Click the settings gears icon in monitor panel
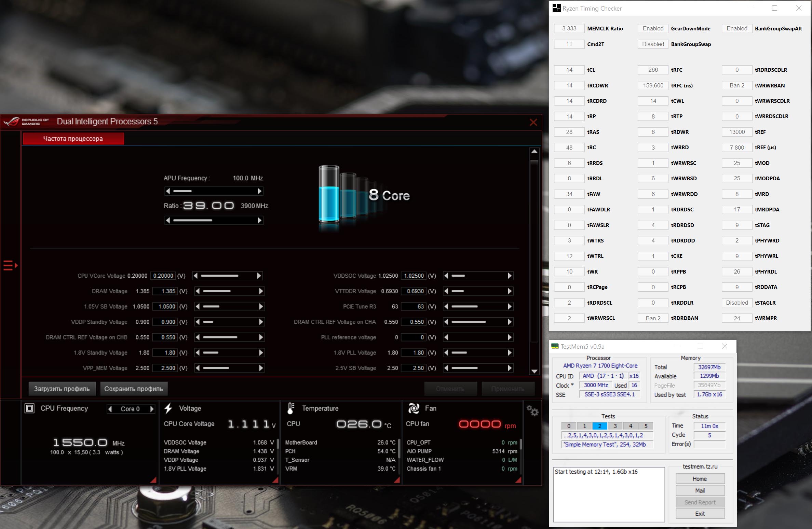This screenshot has width=812, height=529. click(x=532, y=411)
